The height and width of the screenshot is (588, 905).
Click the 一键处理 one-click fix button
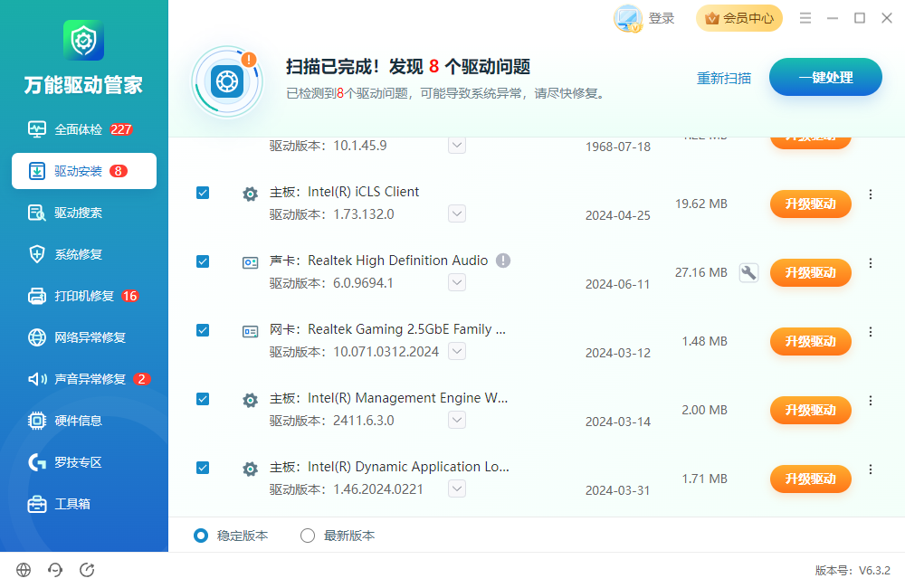click(x=825, y=77)
